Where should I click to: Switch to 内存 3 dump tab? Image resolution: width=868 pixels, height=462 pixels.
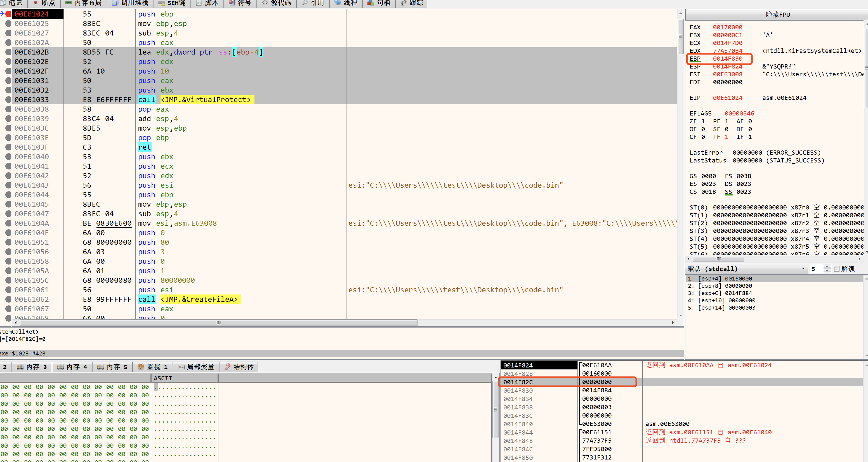tap(32, 367)
